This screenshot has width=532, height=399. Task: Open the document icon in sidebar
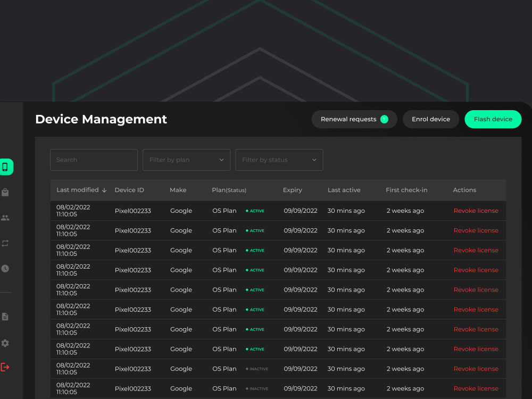tap(5, 317)
